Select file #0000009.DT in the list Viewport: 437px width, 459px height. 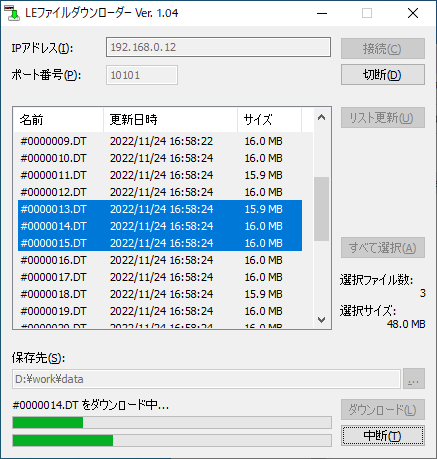pos(160,141)
